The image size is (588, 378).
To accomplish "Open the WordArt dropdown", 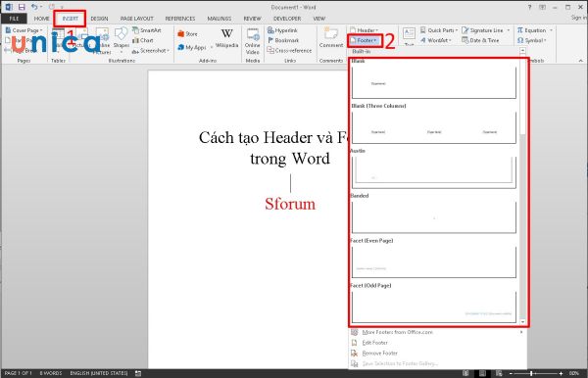I will [x=436, y=40].
